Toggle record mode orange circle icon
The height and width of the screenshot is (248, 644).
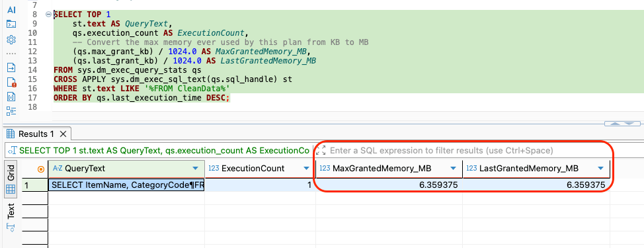(x=40, y=169)
